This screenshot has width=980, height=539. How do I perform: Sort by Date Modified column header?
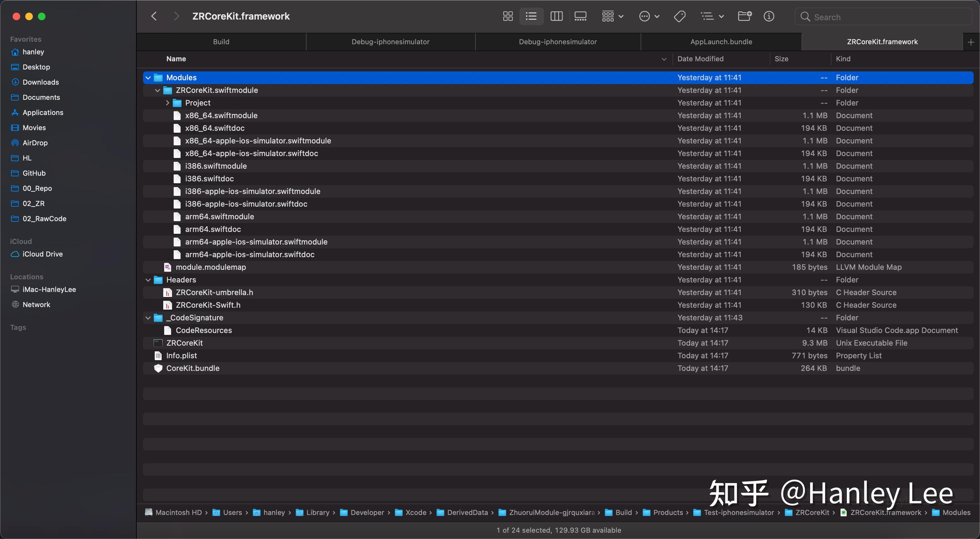click(700, 59)
